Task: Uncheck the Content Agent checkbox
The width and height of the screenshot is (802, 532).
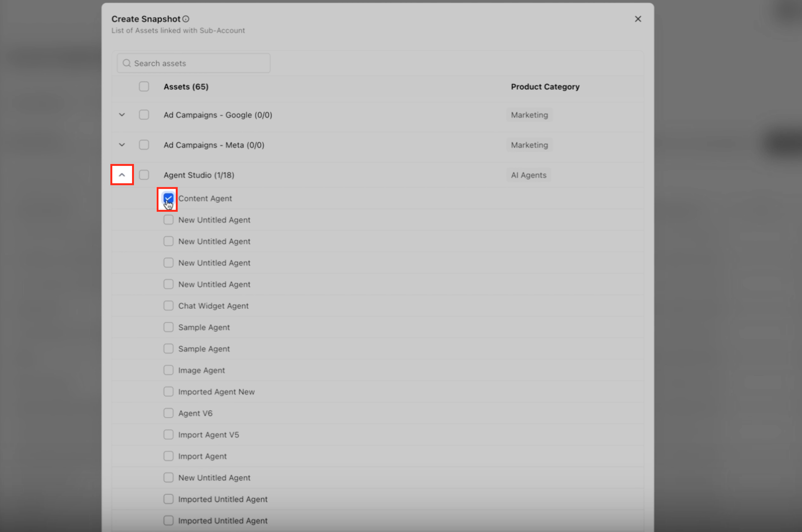Action: click(x=168, y=198)
